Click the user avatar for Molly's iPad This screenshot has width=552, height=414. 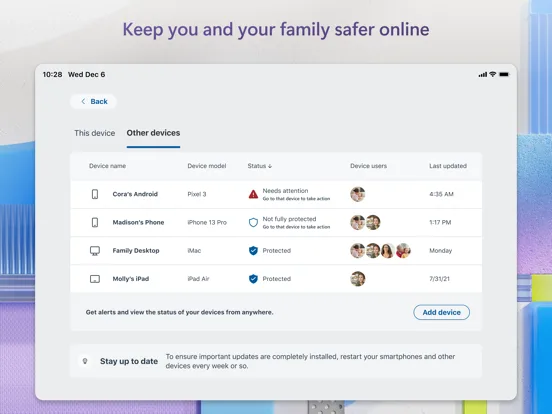click(357, 278)
